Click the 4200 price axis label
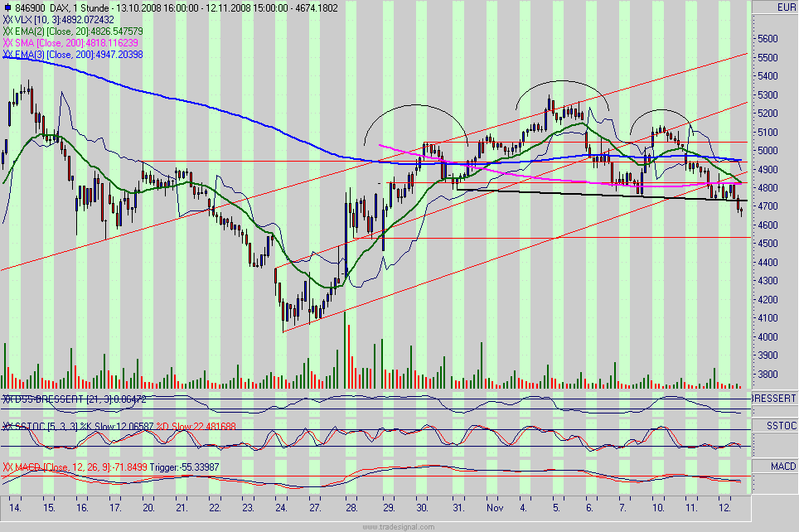The image size is (799, 532). point(768,300)
